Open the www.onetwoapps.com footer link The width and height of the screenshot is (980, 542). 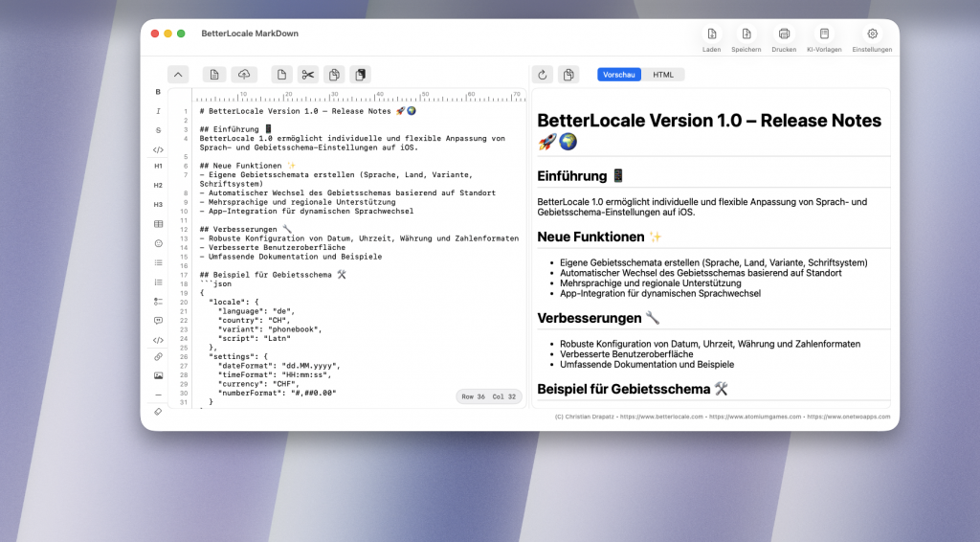pyautogui.click(x=849, y=417)
